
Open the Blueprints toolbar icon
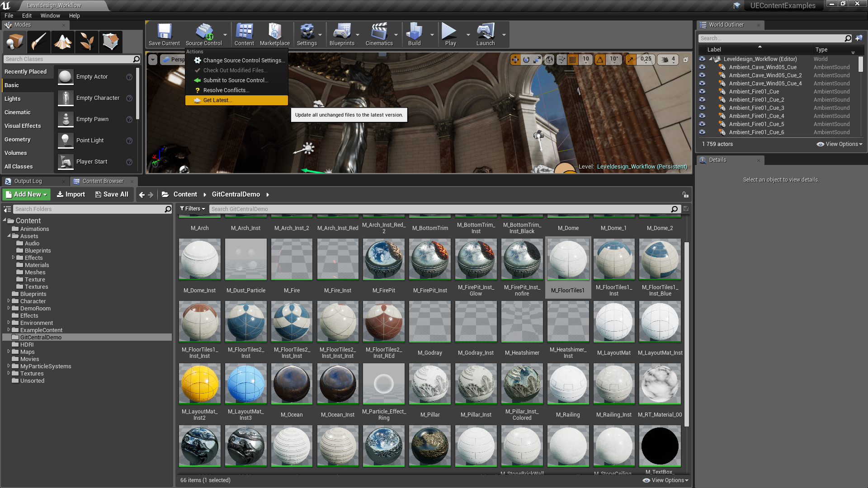pyautogui.click(x=342, y=34)
